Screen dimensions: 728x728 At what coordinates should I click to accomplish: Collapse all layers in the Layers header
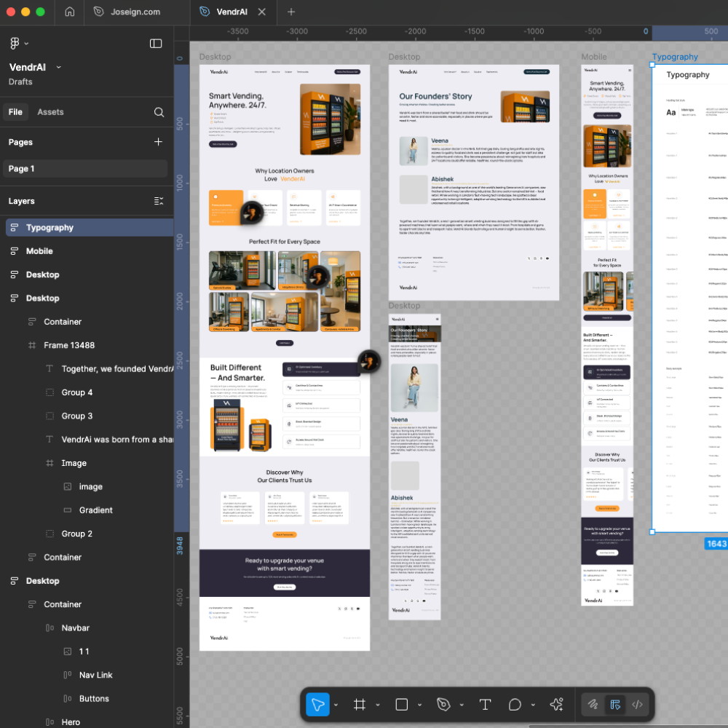[x=159, y=201]
